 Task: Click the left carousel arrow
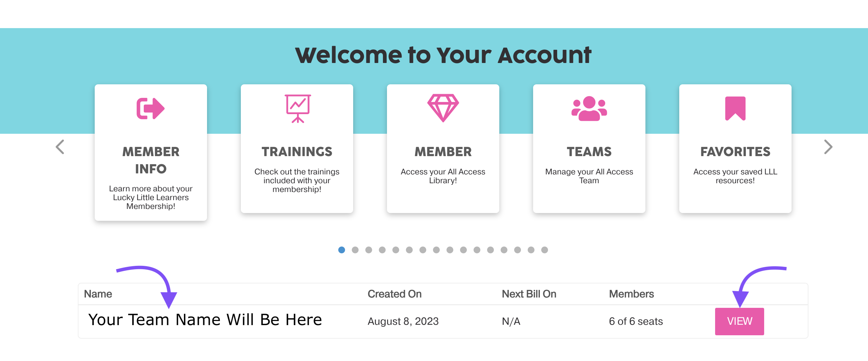point(60,147)
